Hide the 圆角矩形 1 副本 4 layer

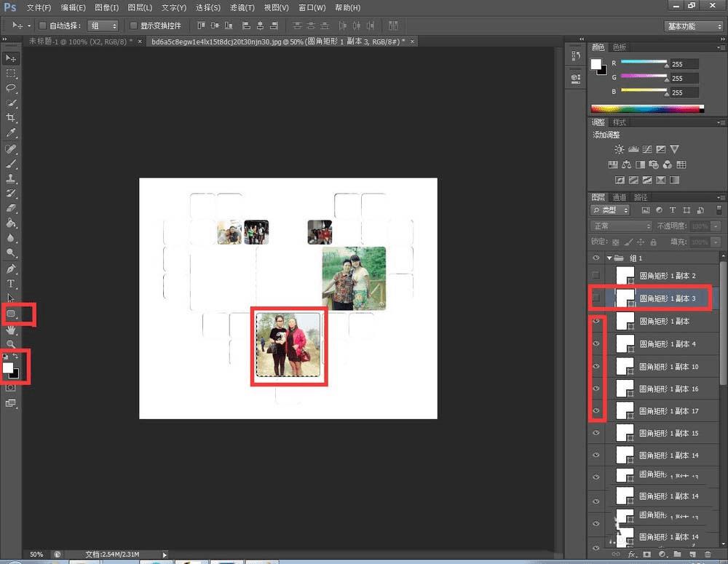pyautogui.click(x=596, y=343)
